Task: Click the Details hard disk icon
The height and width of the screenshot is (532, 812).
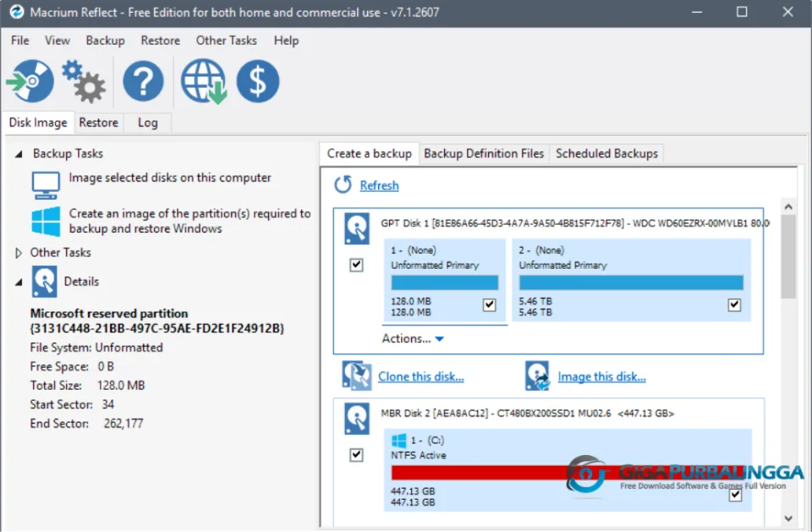Action: click(x=45, y=282)
